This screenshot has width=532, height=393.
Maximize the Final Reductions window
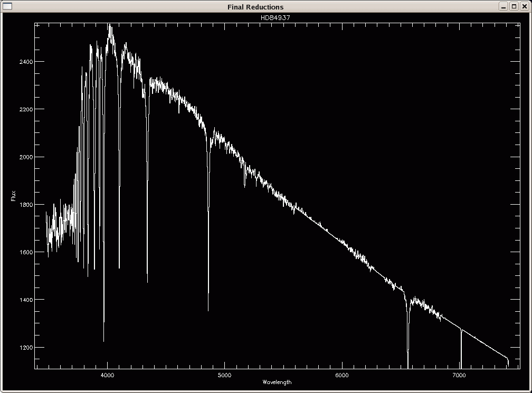coord(514,6)
